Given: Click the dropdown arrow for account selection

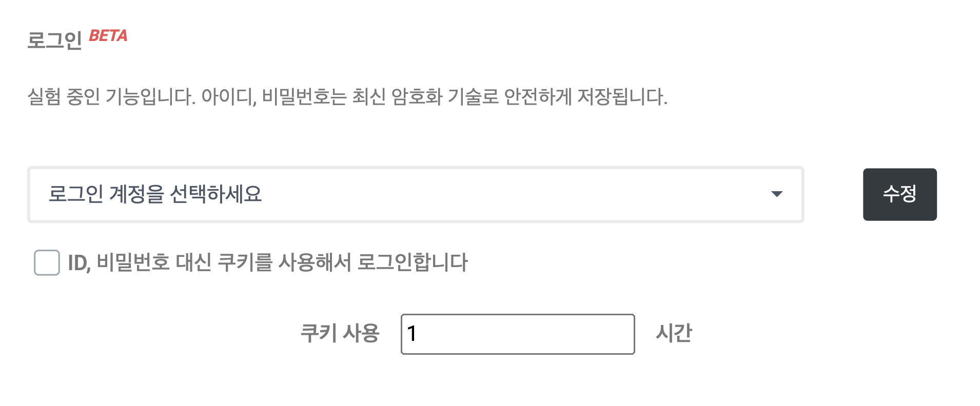Looking at the screenshot, I should tap(776, 194).
